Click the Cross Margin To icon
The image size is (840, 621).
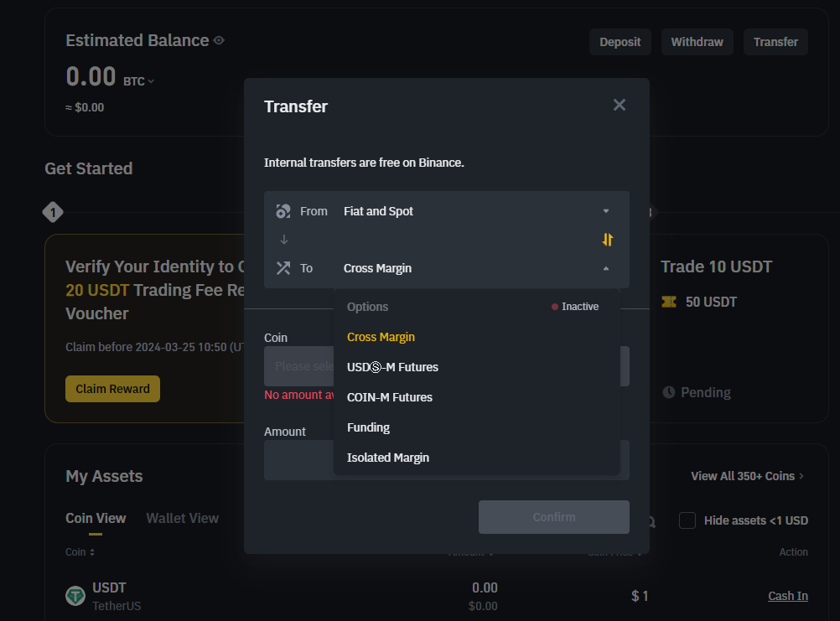point(283,267)
